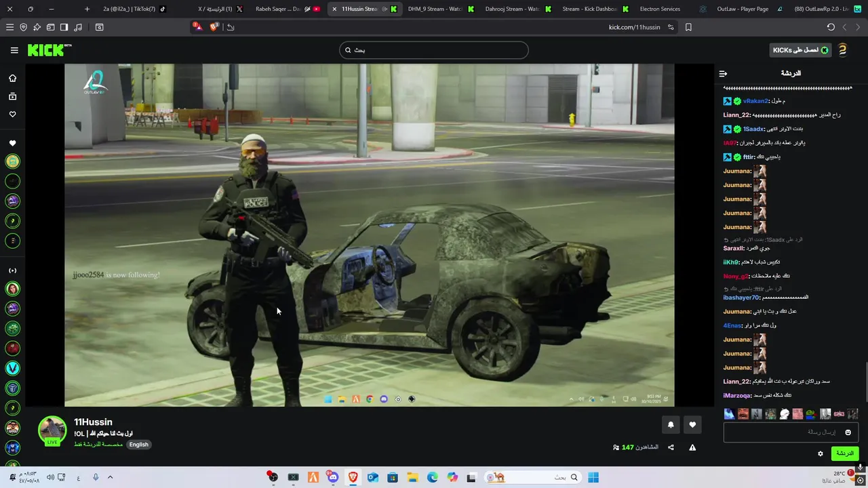Open the browser music note icon
868x488 pixels.
tap(78, 27)
